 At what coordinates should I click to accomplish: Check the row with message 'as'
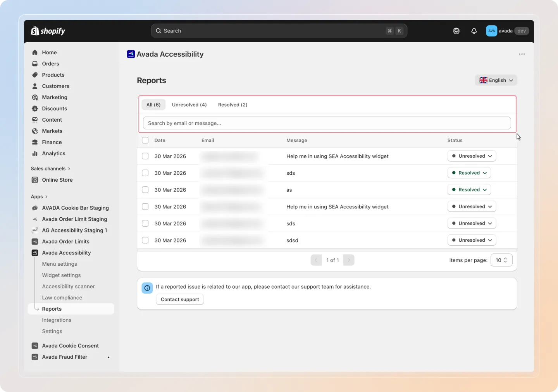pyautogui.click(x=145, y=190)
